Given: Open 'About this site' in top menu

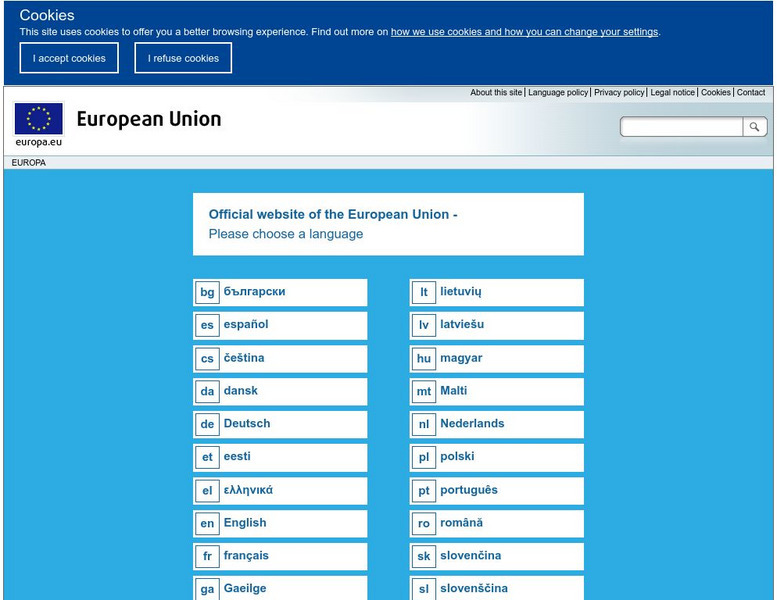Looking at the screenshot, I should point(496,93).
